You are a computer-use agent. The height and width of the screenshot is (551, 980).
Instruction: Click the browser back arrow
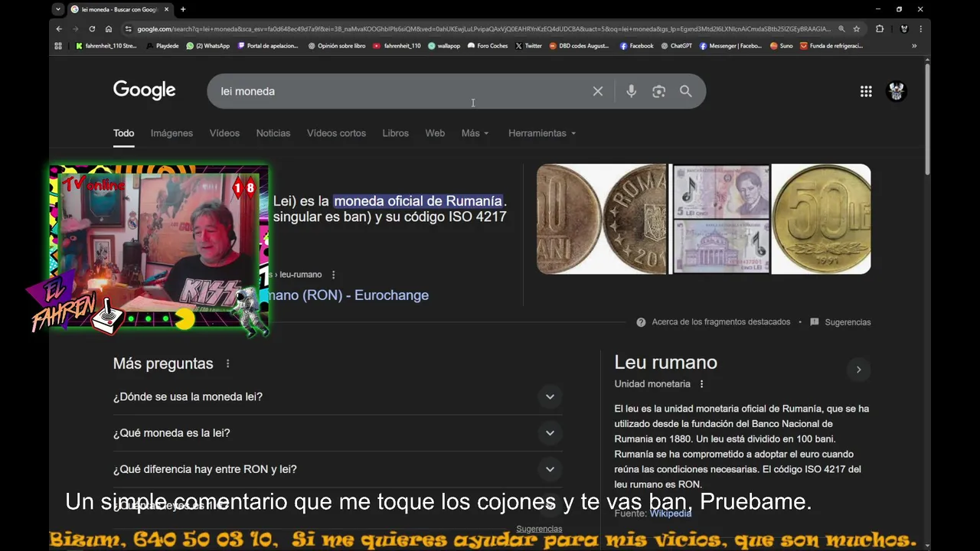pos(59,29)
